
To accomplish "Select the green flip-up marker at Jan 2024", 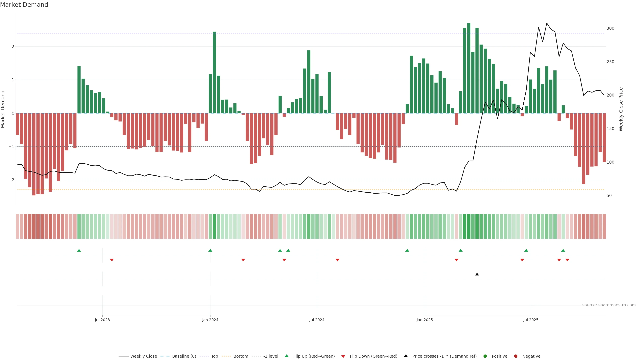I will tap(210, 250).
